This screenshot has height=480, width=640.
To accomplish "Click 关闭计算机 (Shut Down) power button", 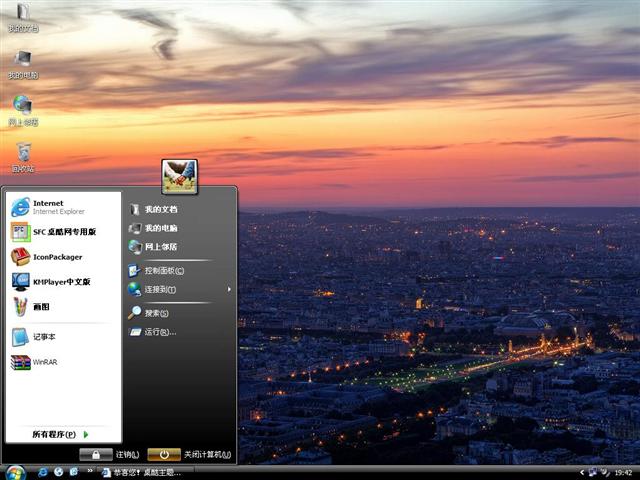I will (164, 454).
